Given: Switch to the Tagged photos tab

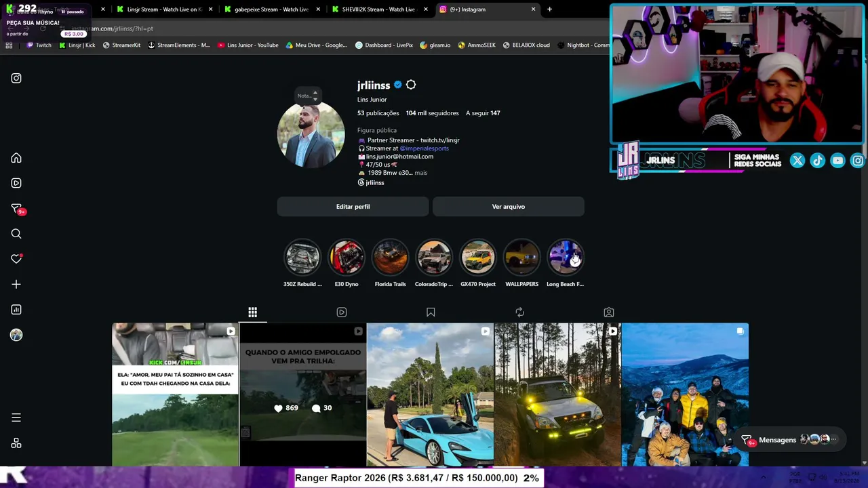Looking at the screenshot, I should point(609,312).
